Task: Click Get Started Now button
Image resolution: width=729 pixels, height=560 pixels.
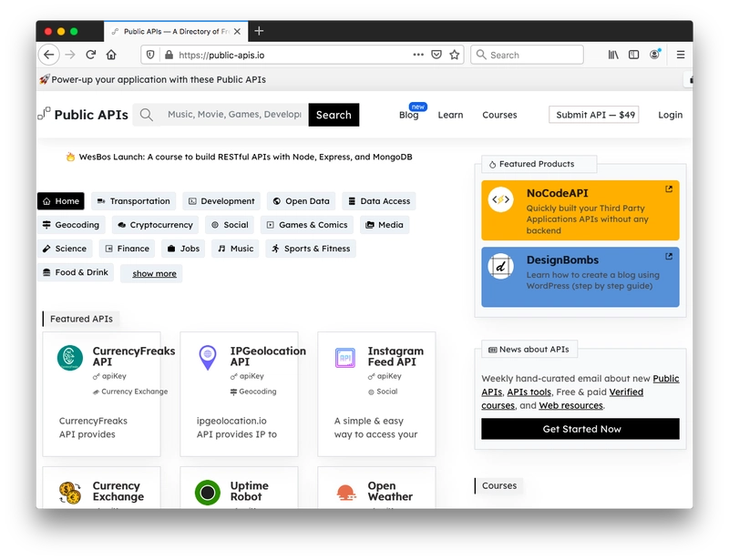Action: coord(580,429)
